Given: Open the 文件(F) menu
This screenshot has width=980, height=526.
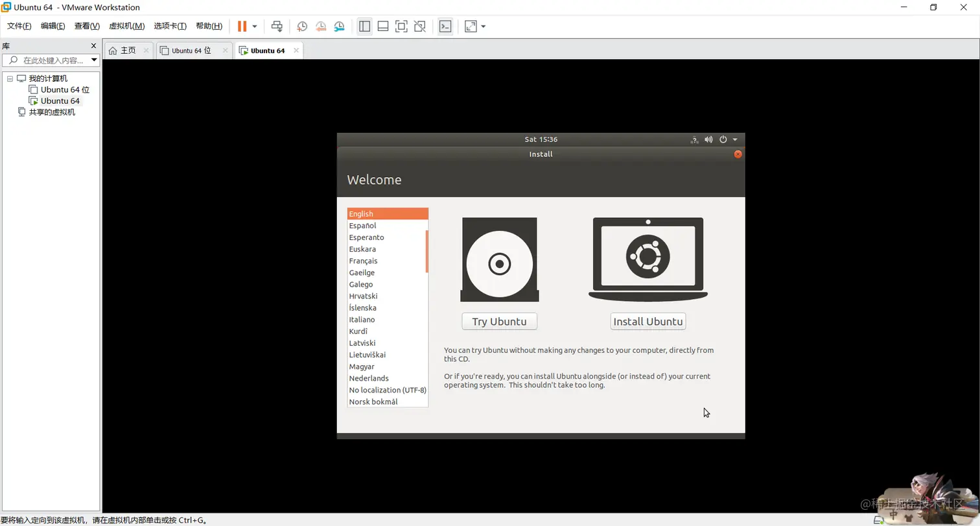Looking at the screenshot, I should click(19, 26).
